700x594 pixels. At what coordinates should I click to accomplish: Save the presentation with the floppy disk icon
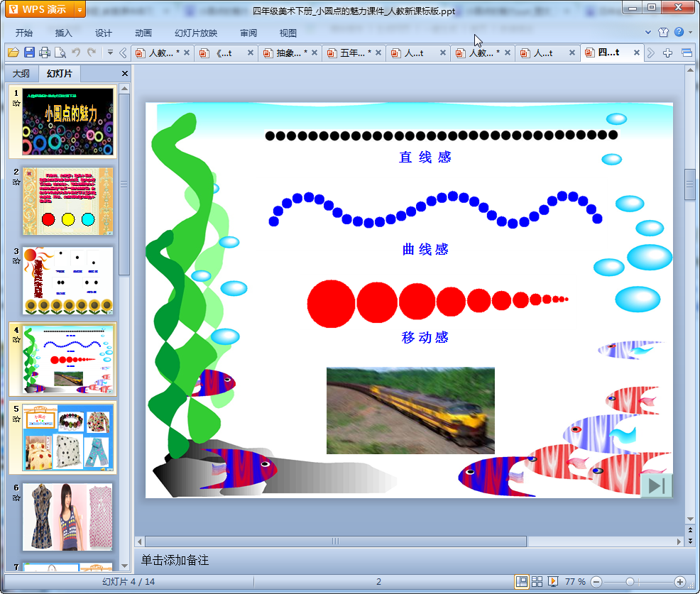pos(29,53)
